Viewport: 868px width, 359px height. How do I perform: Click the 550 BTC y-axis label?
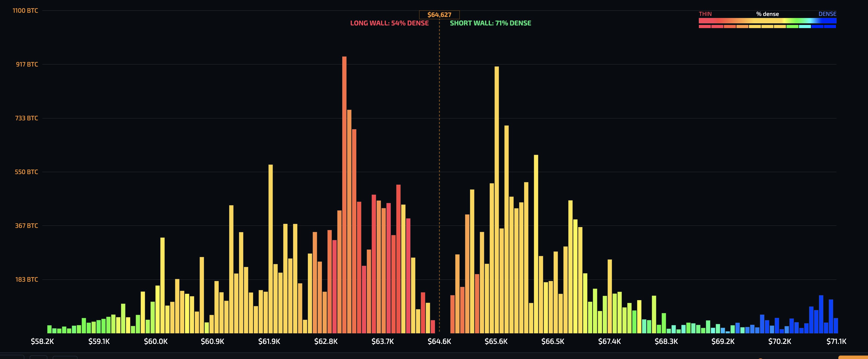point(26,172)
